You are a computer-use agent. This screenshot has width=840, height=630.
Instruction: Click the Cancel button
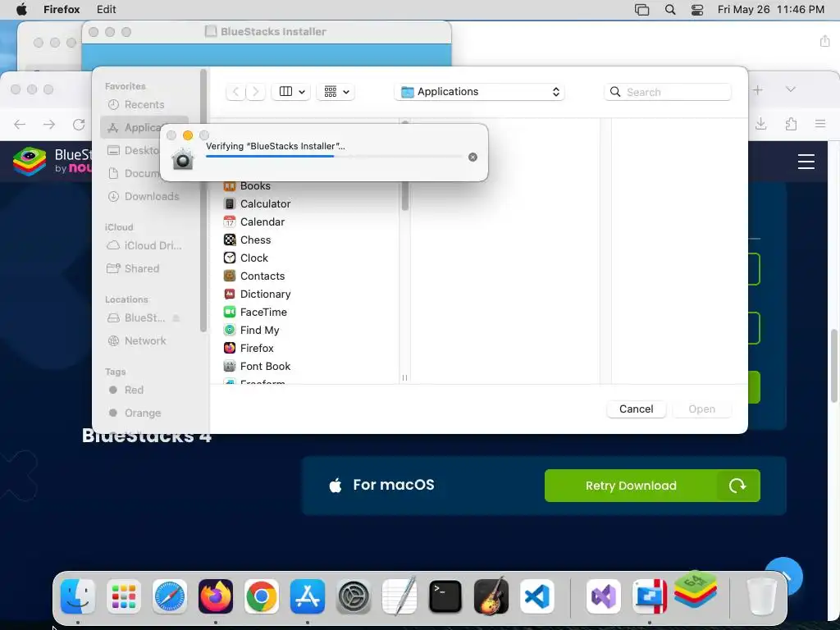[636, 409]
